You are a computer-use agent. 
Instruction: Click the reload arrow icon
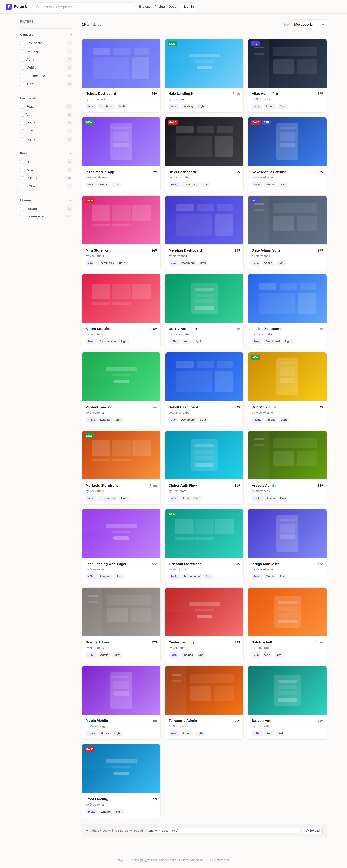307,831
